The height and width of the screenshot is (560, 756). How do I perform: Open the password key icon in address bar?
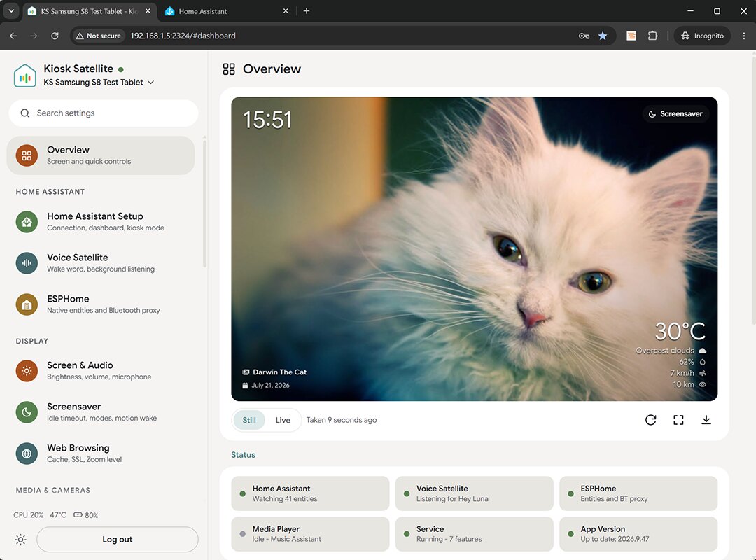pyautogui.click(x=584, y=36)
